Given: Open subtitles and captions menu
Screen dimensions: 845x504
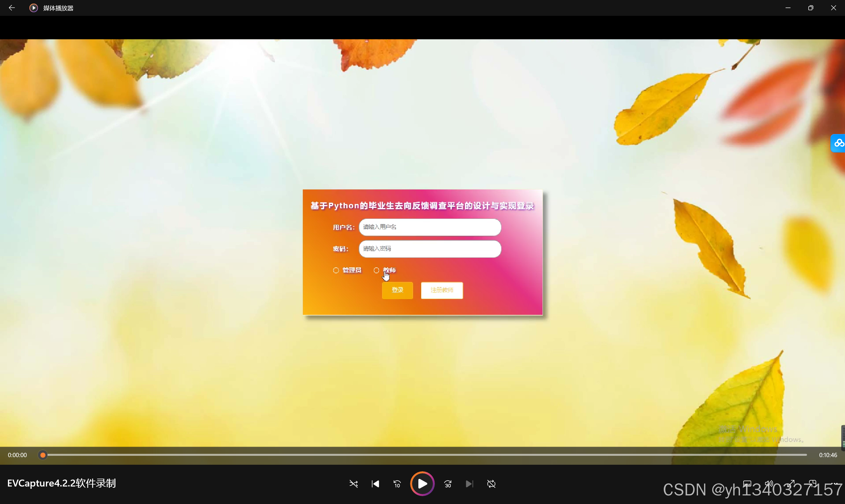Looking at the screenshot, I should (x=747, y=484).
